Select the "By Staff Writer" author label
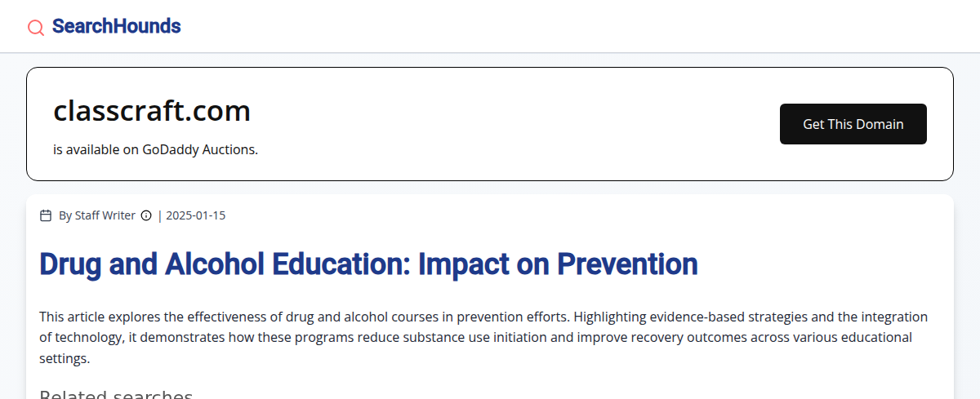 [x=96, y=215]
